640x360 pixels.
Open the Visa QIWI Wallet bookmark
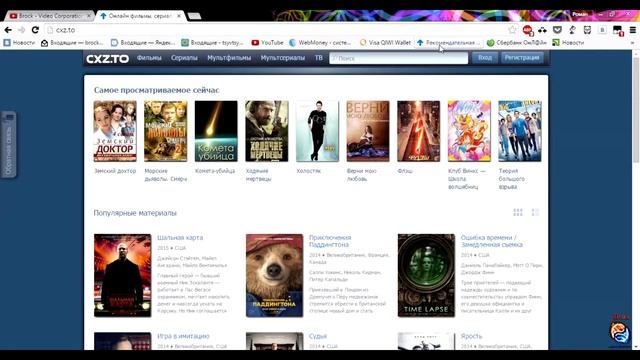point(385,42)
